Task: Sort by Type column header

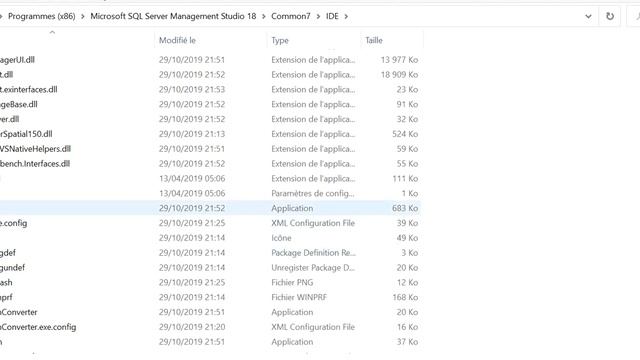Action: (280, 40)
